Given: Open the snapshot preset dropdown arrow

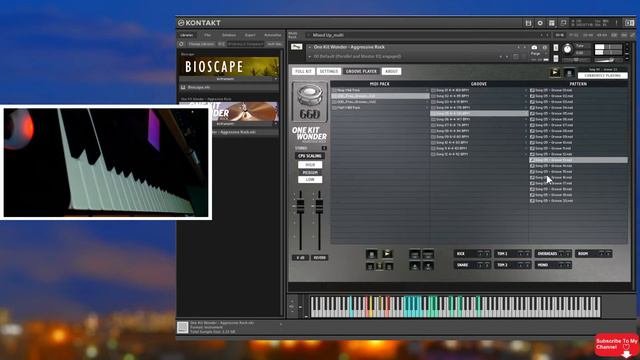Looking at the screenshot, I should pos(310,57).
